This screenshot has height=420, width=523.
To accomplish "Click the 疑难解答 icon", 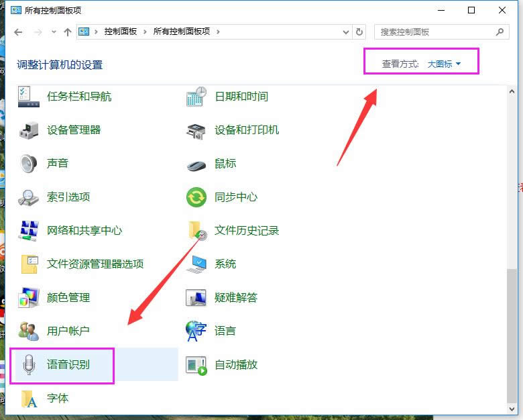I will pos(196,297).
